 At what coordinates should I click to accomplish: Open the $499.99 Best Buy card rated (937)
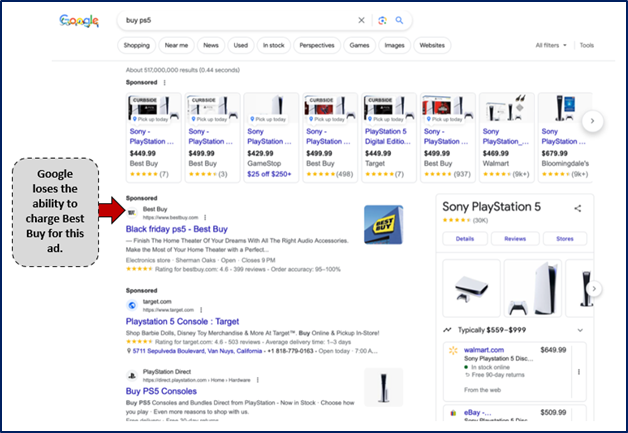[x=448, y=137]
